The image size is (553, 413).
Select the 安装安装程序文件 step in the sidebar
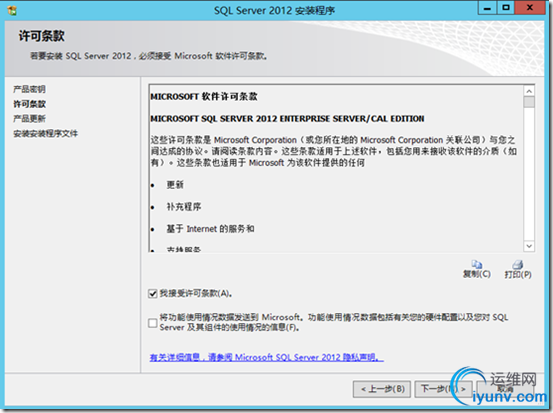point(45,134)
